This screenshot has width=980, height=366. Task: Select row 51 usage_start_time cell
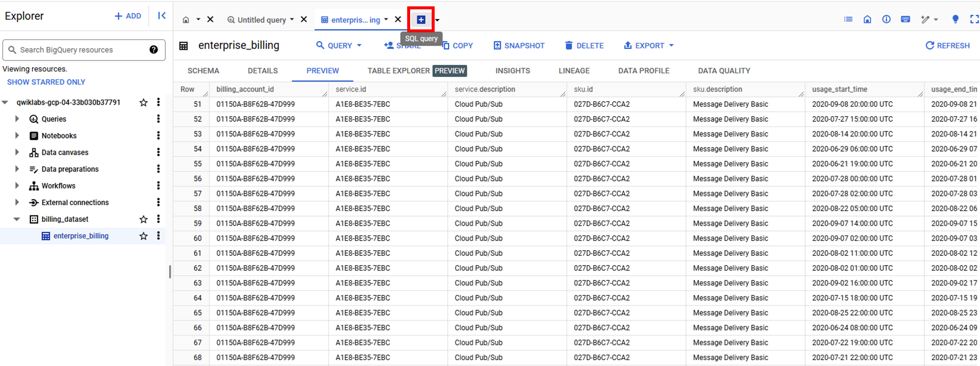864,104
